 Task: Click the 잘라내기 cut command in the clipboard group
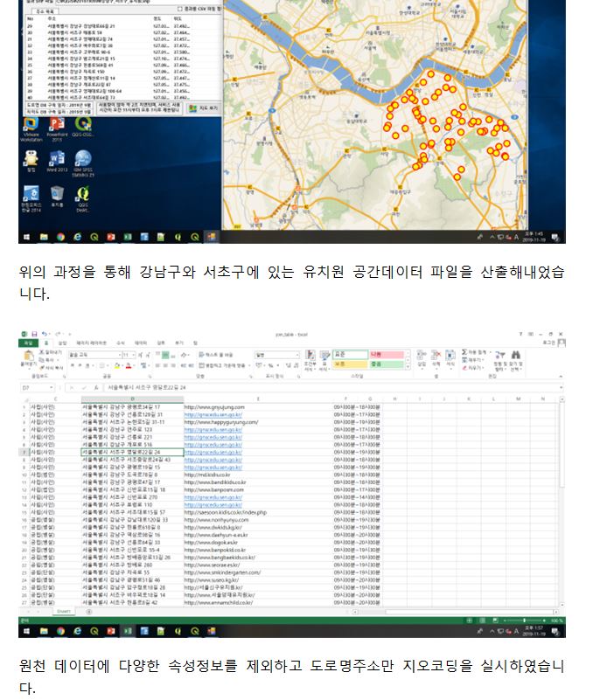coord(51,352)
